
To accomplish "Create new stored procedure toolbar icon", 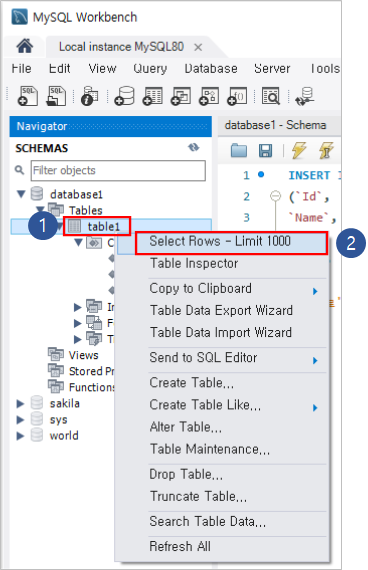I will coord(209,96).
